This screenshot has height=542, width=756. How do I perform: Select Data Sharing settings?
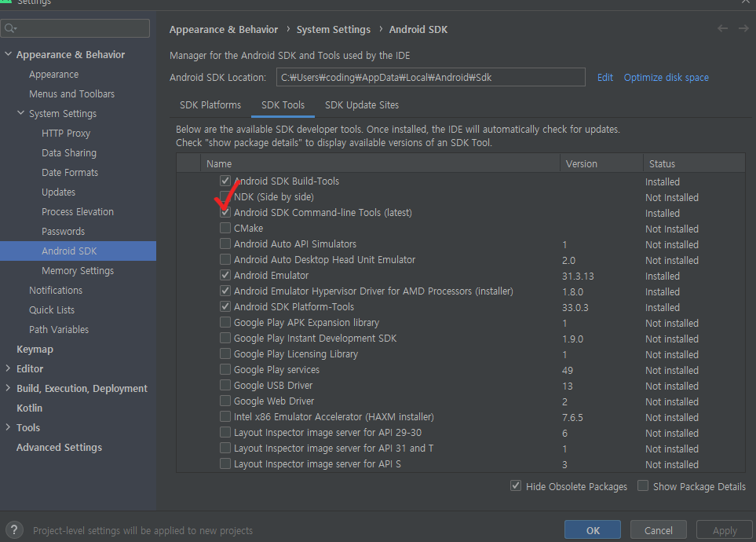69,152
